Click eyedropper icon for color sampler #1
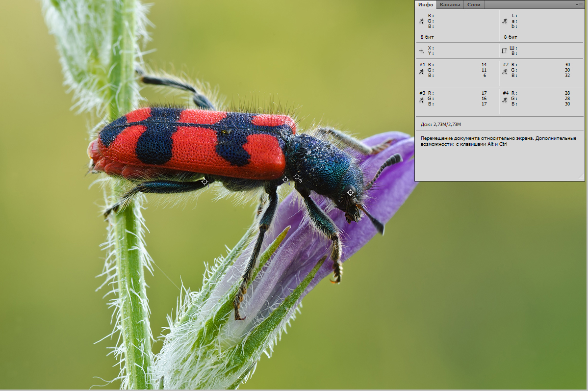 coord(421,72)
